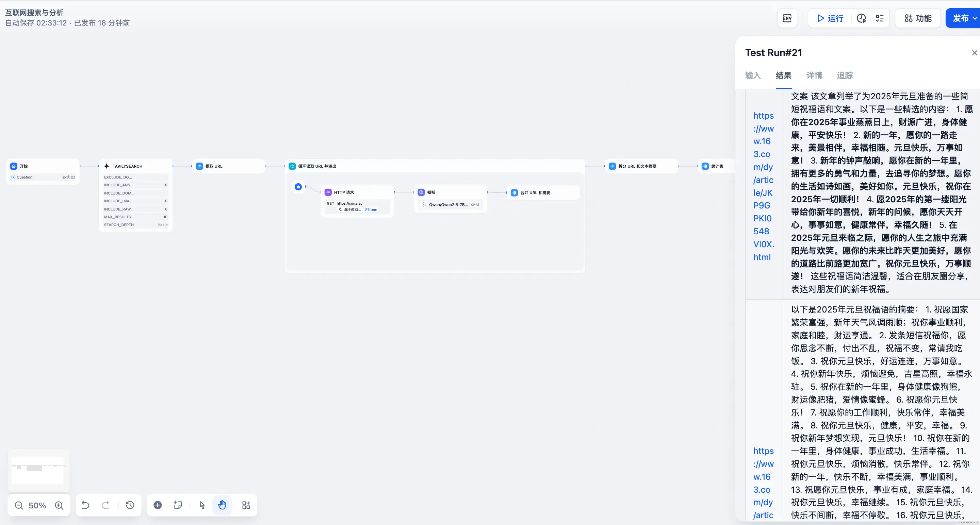Click the INCLUDE_IMA... row in TAVILYSEARCH
This screenshot has height=525, width=980.
pos(135,201)
